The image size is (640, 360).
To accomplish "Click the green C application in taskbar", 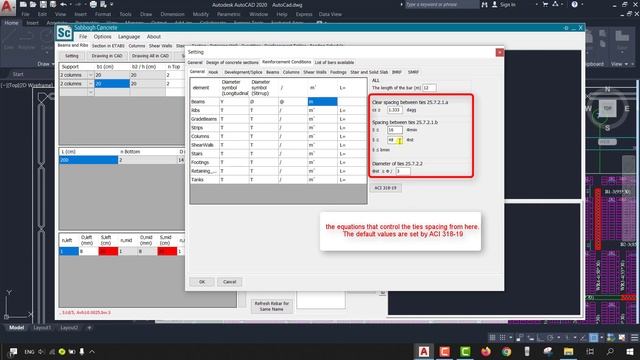I will click(x=465, y=351).
